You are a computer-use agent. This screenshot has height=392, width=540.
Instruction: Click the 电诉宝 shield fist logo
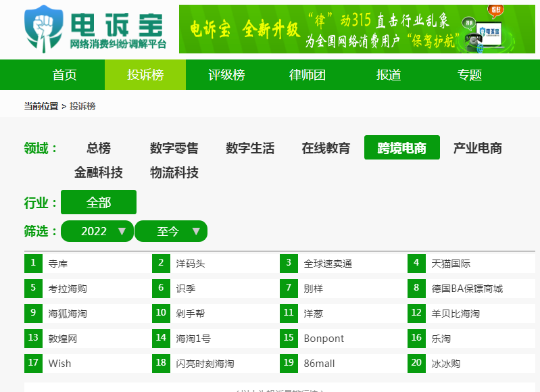point(44,28)
